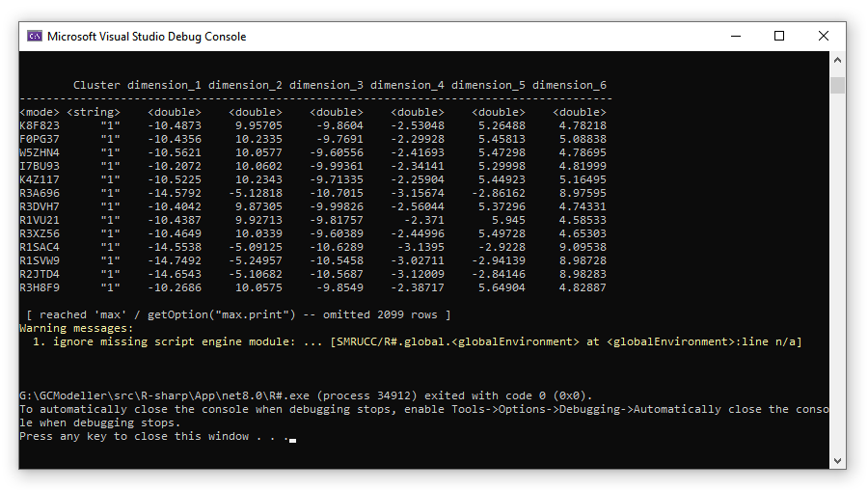Click the 'dimension_6' column header
The width and height of the screenshot is (868, 490).
click(569, 86)
